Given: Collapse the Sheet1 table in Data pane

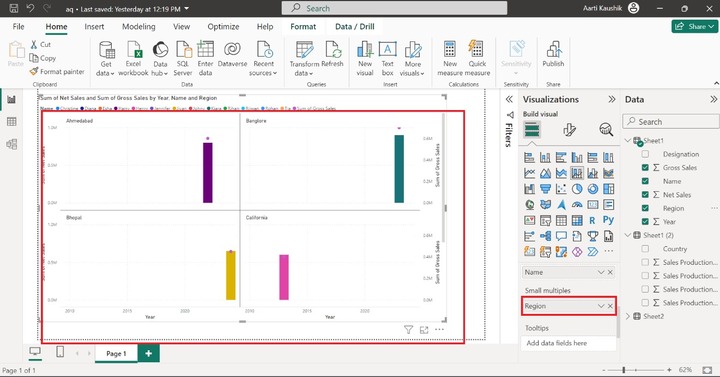Looking at the screenshot, I should [x=628, y=141].
